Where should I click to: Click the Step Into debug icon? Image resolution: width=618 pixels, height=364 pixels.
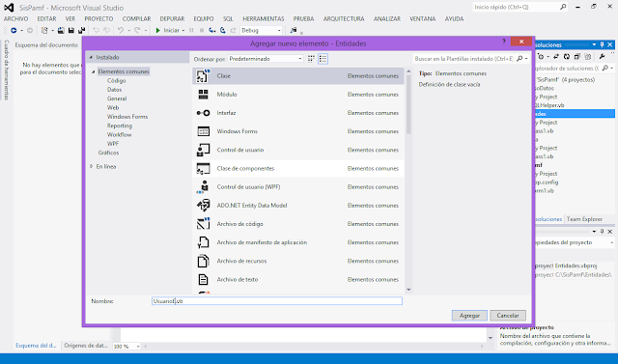pos(212,30)
